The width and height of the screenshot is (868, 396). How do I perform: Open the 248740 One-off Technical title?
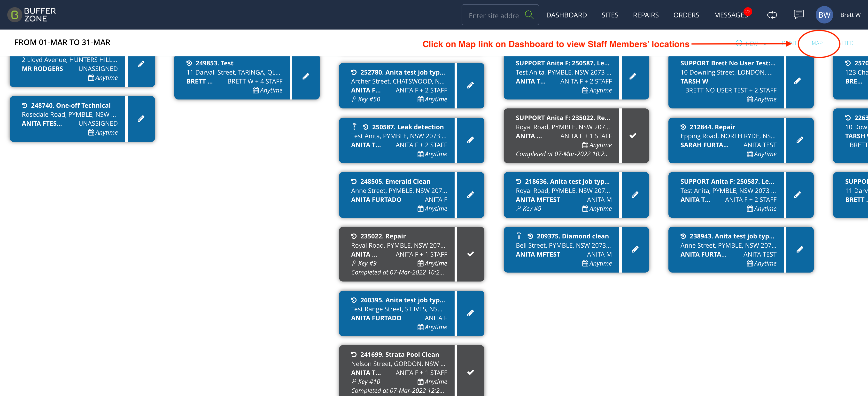[71, 105]
